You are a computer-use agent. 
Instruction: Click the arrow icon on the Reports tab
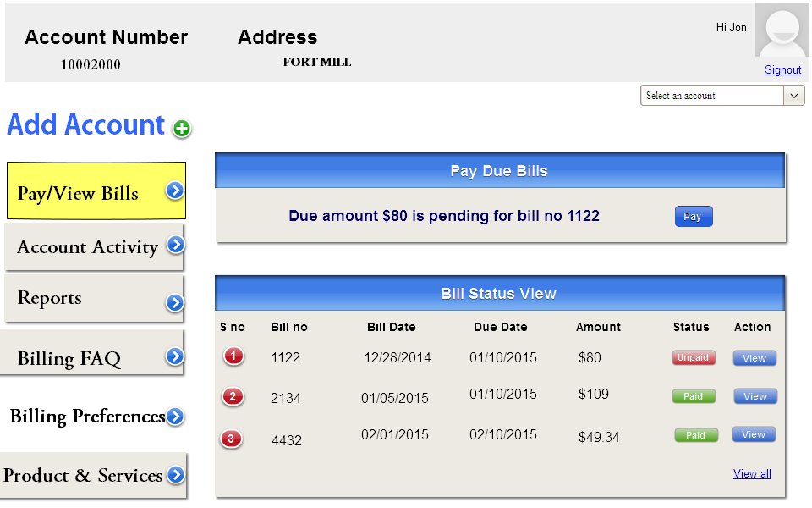pos(175,301)
